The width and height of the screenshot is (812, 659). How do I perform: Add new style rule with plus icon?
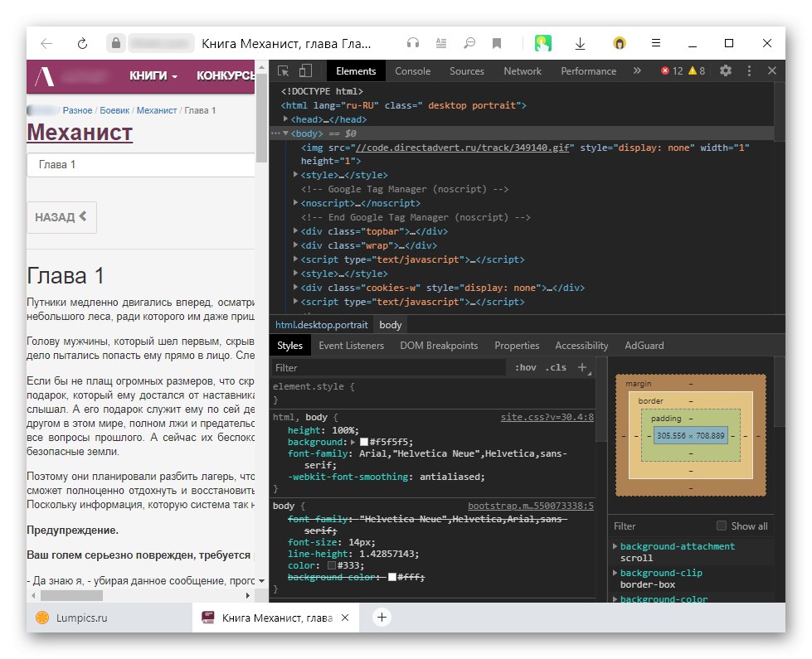tap(582, 367)
